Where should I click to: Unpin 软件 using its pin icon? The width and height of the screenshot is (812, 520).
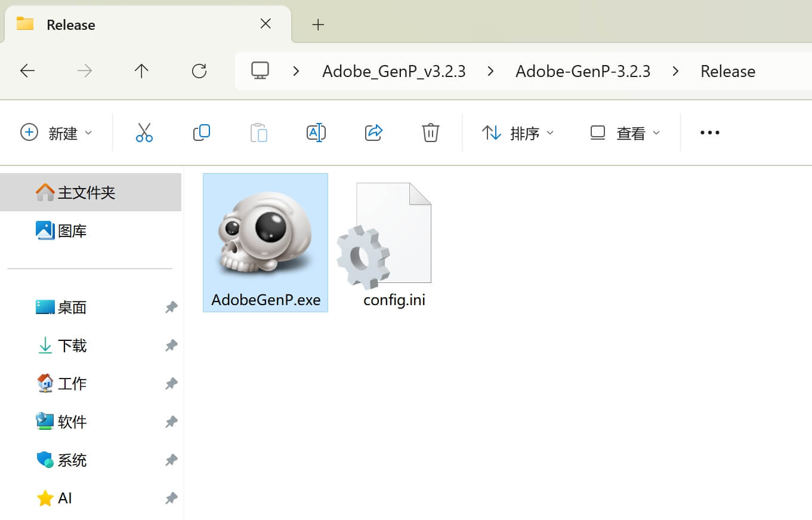click(x=171, y=422)
